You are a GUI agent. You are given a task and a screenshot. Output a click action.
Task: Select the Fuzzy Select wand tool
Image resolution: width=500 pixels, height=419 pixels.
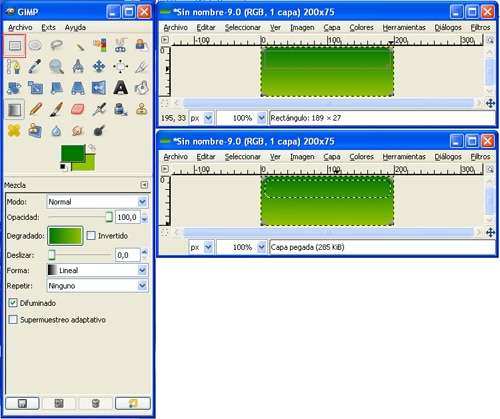coord(78,45)
